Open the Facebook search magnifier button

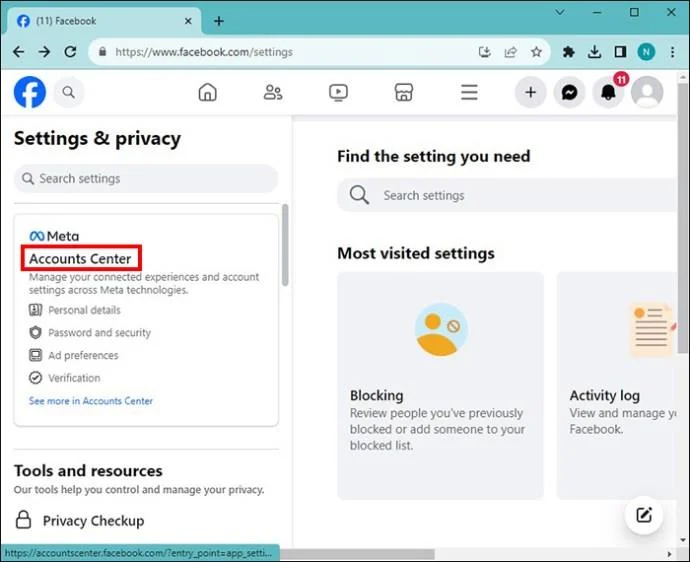tap(68, 92)
